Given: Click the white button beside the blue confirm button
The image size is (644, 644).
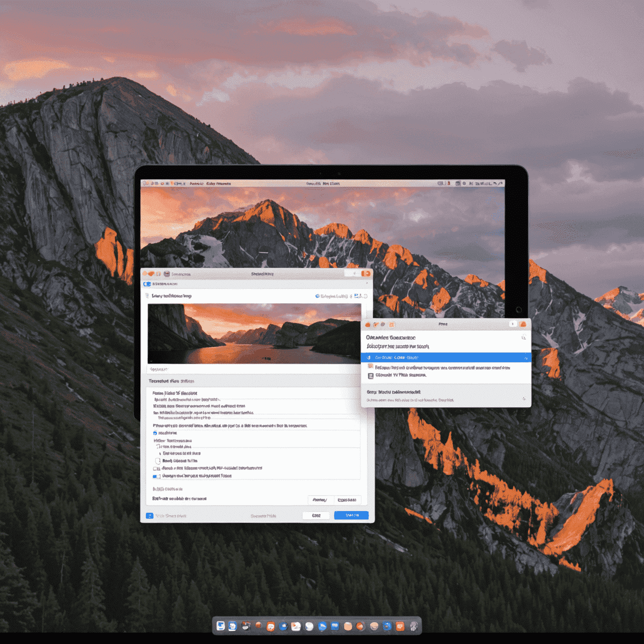Looking at the screenshot, I should point(316,515).
